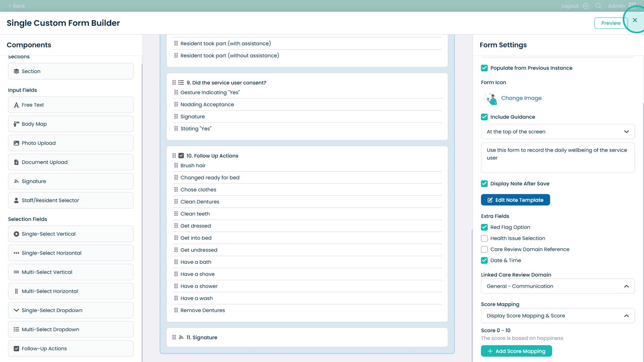Pick the Single-Select Horizontal dots icon

(x=17, y=253)
